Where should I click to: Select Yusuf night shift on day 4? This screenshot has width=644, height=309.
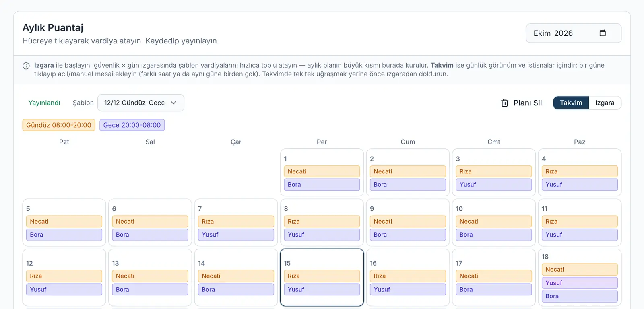coord(580,185)
